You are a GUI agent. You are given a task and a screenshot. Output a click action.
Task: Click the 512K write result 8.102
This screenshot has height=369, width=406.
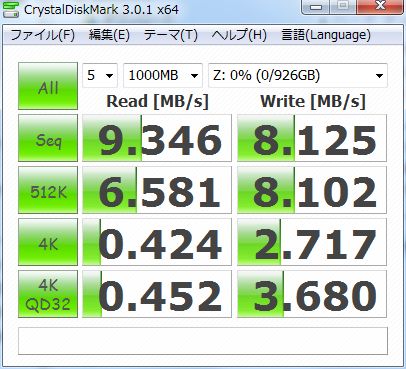click(312, 190)
